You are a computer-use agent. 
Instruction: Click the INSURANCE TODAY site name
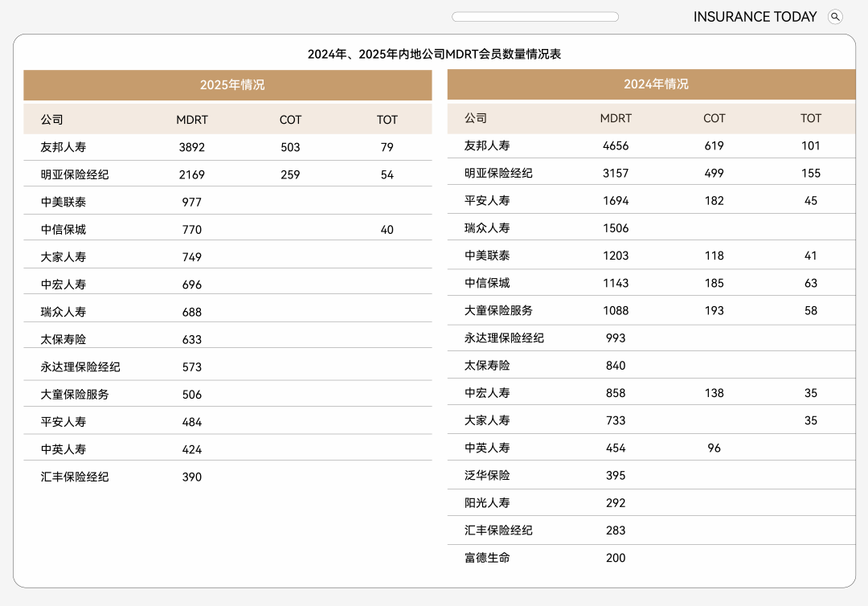[x=755, y=17]
